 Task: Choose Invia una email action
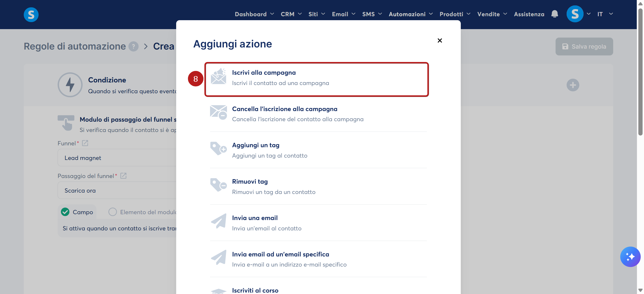pos(318,223)
